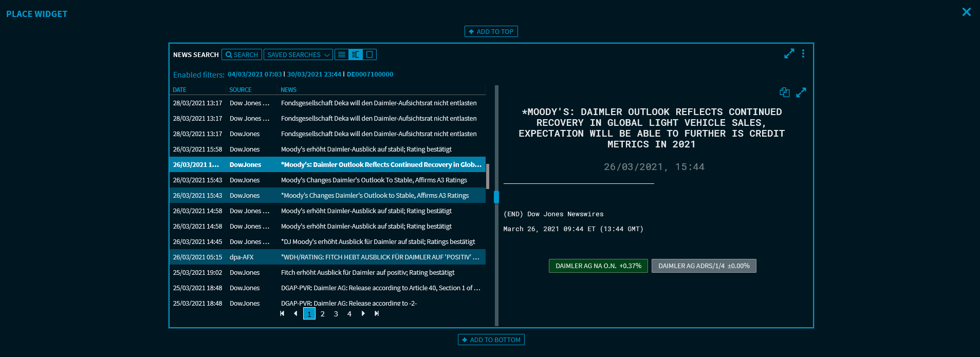Sort news list by Source column
The image size is (980, 357).
[240, 90]
